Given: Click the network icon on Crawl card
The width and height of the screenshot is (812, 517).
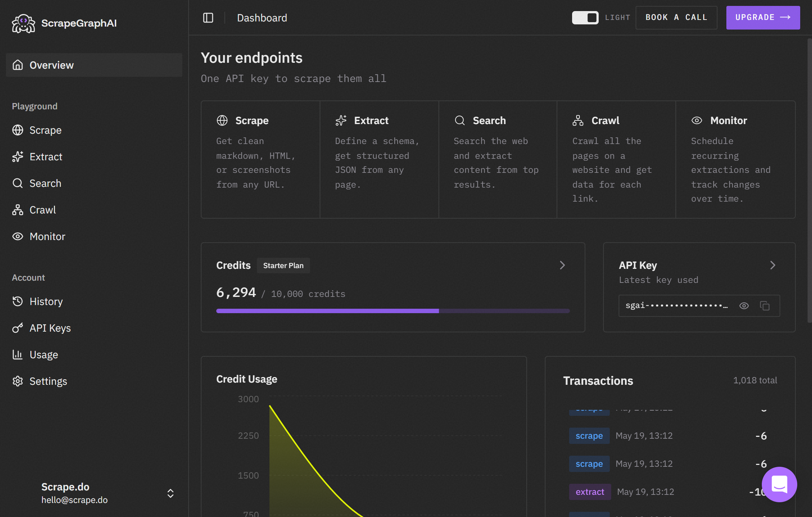Looking at the screenshot, I should point(578,120).
